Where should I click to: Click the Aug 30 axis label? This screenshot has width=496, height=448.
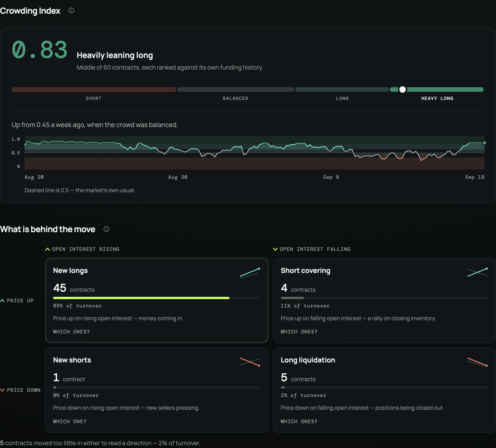click(x=178, y=177)
